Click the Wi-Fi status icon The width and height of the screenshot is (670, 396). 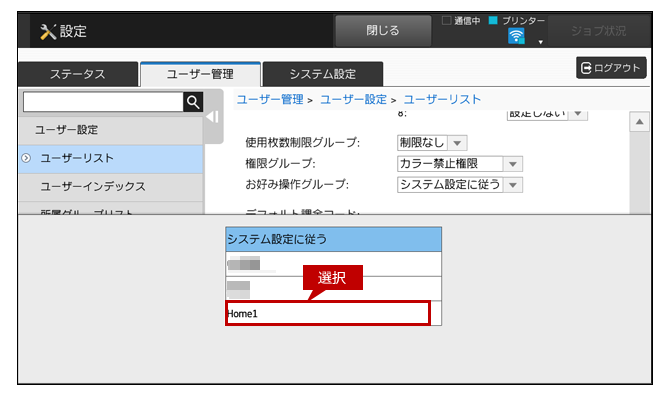point(516,36)
